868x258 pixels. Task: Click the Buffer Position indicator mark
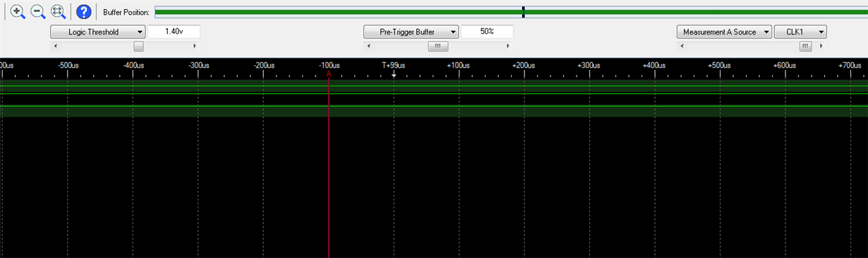(x=524, y=12)
